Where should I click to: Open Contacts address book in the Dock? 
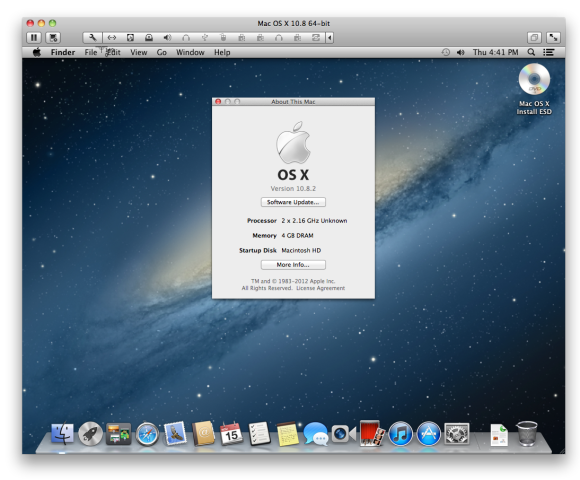pyautogui.click(x=203, y=433)
